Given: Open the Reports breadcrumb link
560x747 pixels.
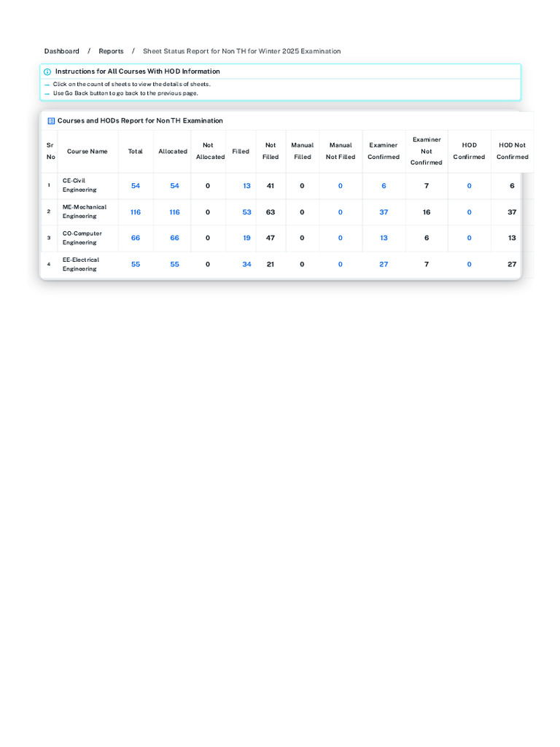Looking at the screenshot, I should (x=111, y=51).
